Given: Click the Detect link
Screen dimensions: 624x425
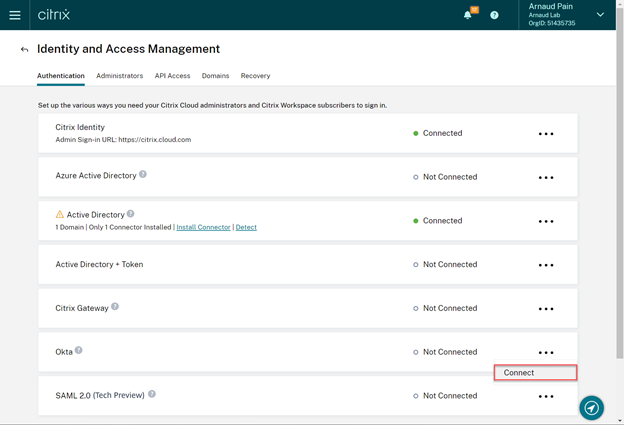Looking at the screenshot, I should tap(246, 227).
